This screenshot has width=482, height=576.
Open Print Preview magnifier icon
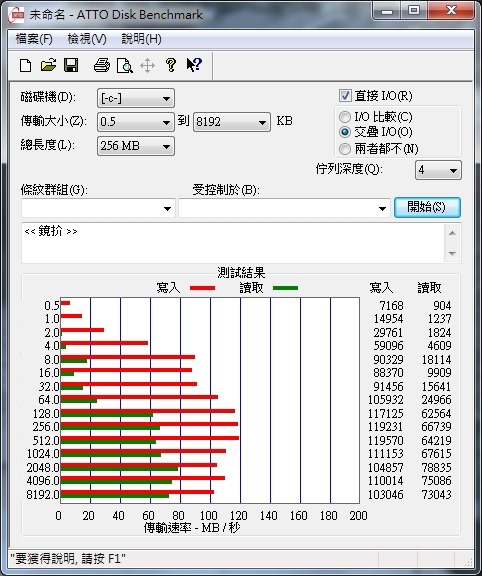[x=125, y=66]
